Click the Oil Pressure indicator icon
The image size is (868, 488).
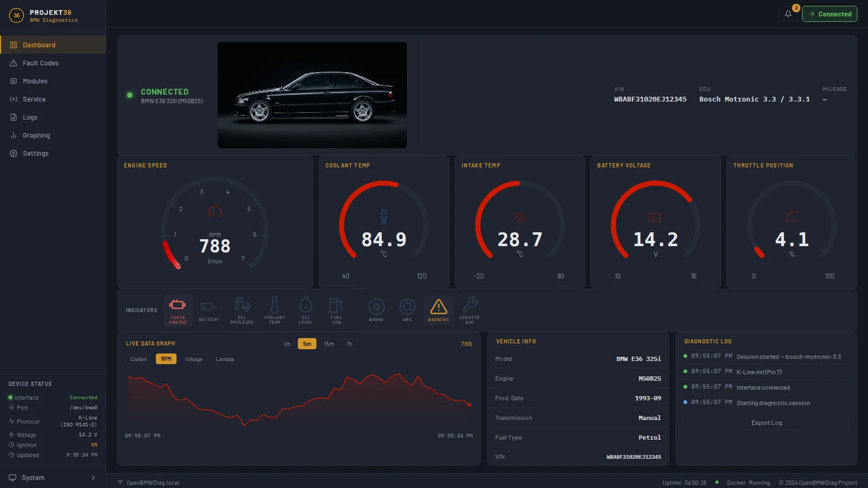[241, 305]
